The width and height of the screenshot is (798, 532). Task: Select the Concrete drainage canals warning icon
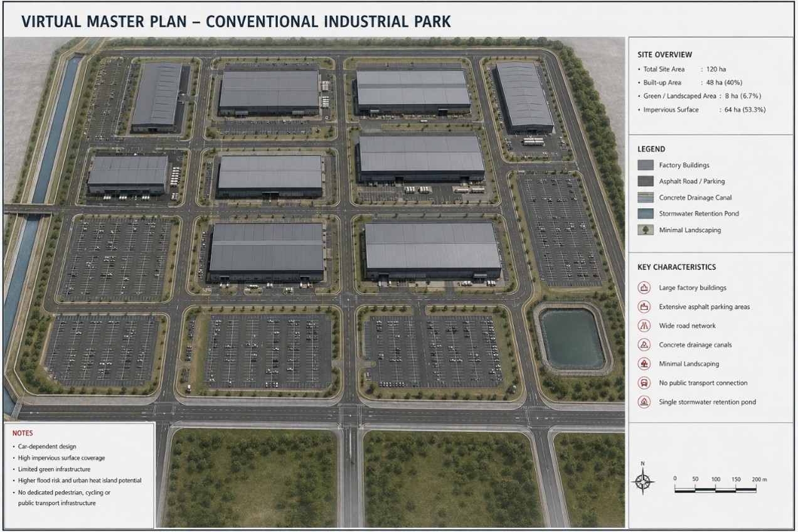pyautogui.click(x=643, y=345)
